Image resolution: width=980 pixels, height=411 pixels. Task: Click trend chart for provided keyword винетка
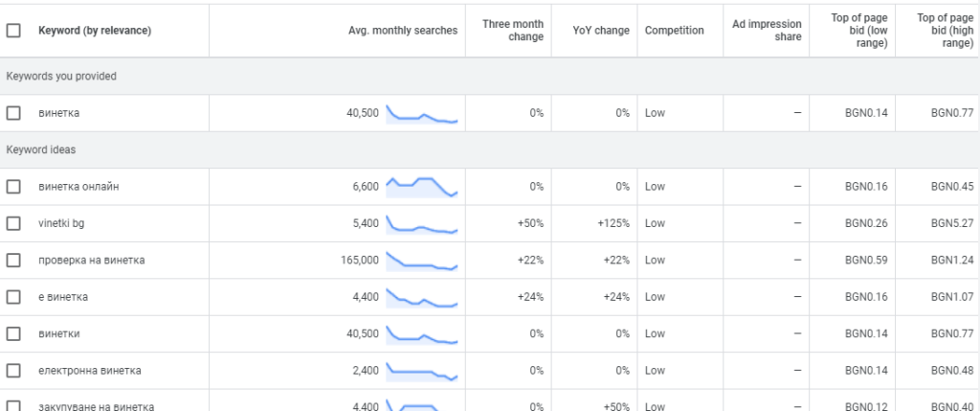422,113
